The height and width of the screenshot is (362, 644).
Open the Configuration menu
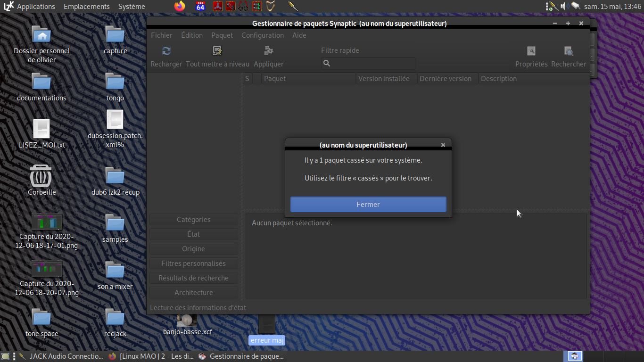[x=263, y=35]
